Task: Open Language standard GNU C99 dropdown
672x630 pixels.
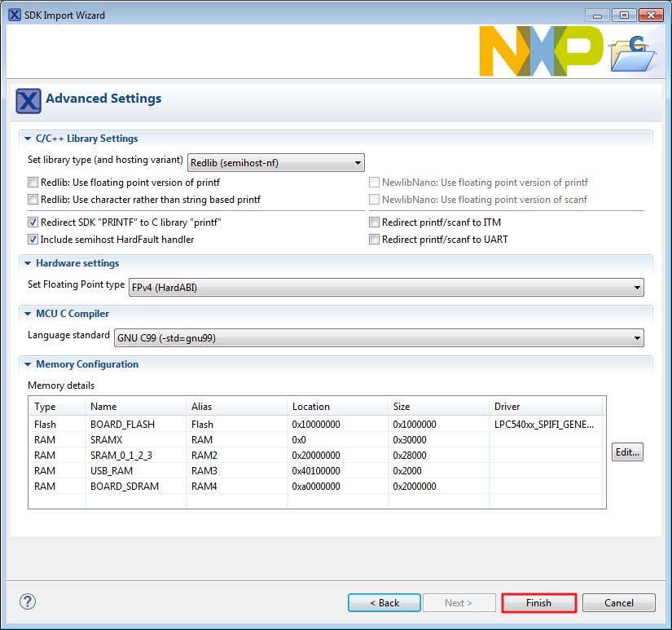Action: pyautogui.click(x=376, y=338)
